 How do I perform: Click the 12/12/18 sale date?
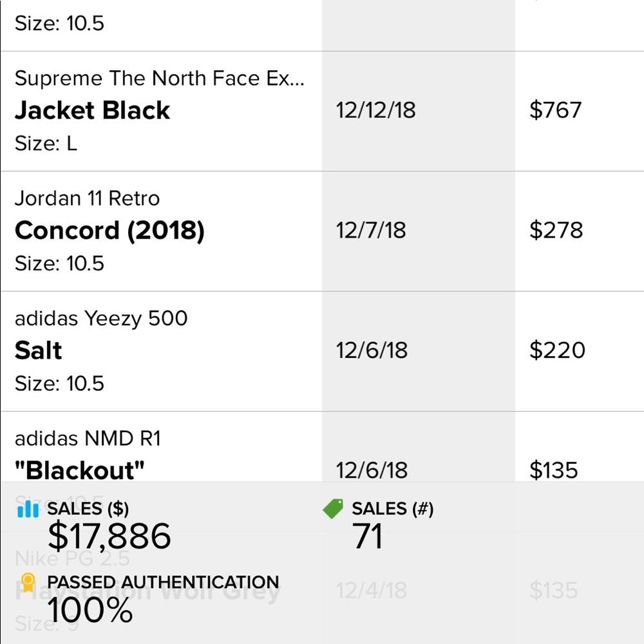[x=375, y=110]
